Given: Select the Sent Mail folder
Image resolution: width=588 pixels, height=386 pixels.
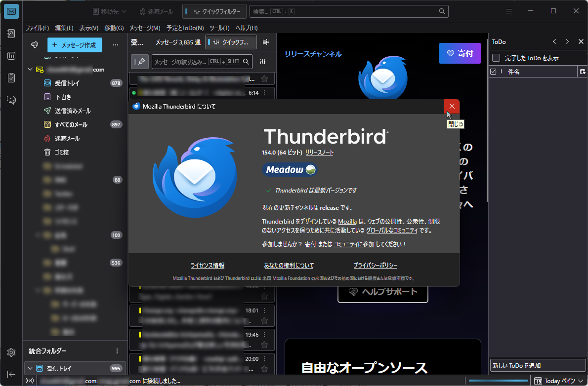Looking at the screenshot, I should (x=76, y=111).
